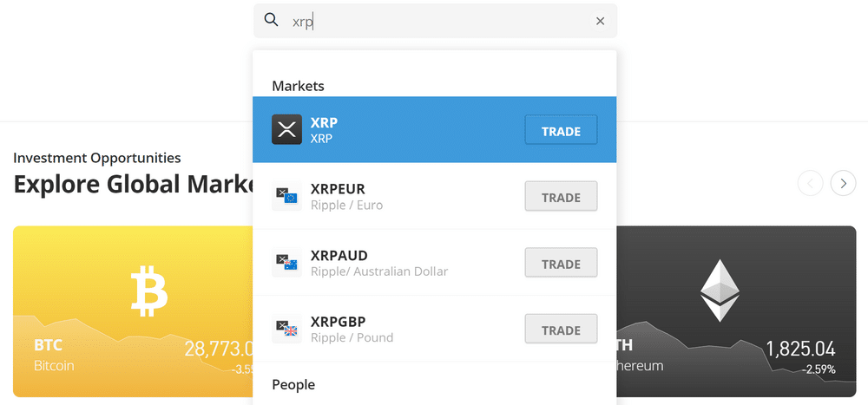Image resolution: width=868 pixels, height=405 pixels.
Task: Click TRADE button for XRPEUR
Action: [562, 196]
